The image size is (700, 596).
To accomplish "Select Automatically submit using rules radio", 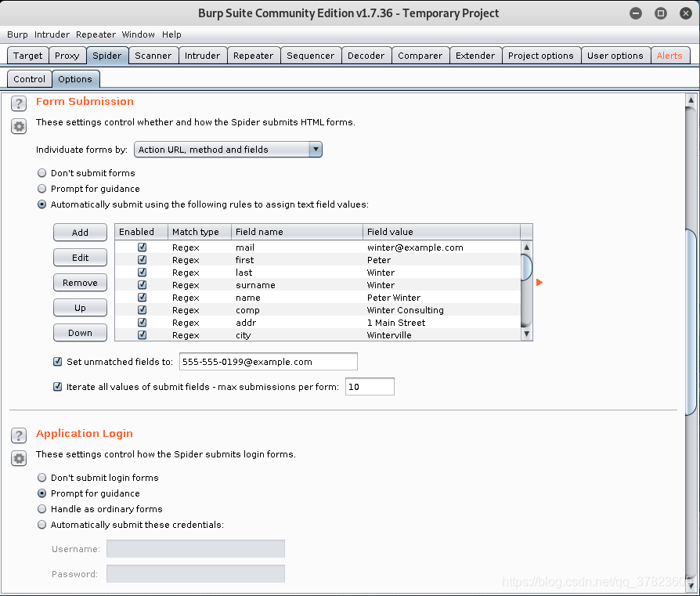I will [x=42, y=204].
